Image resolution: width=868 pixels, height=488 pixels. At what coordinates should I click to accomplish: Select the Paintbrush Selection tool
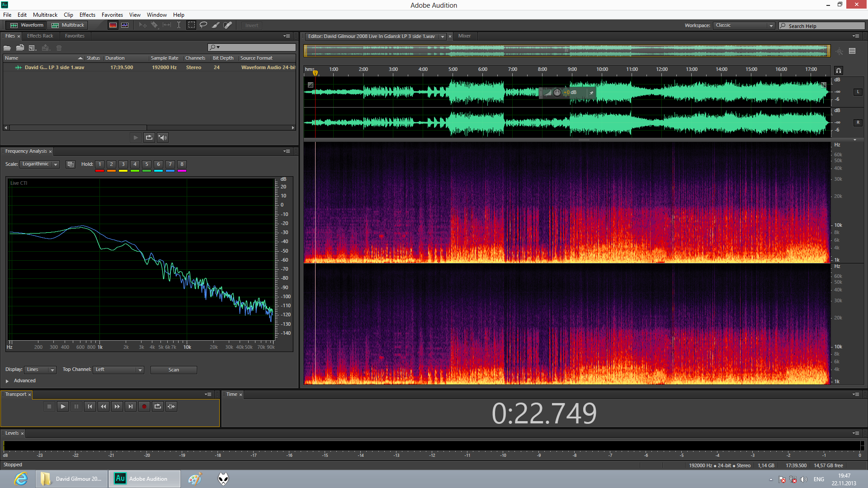(x=216, y=25)
